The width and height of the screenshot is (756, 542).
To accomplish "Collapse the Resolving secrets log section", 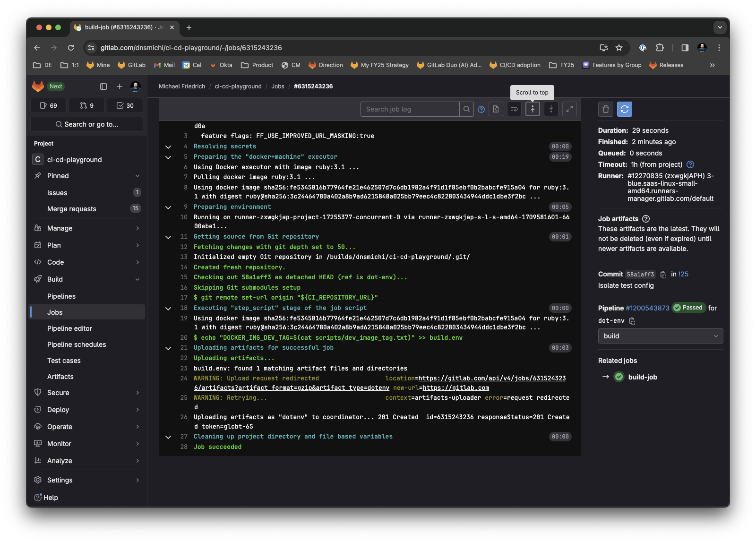I will point(168,146).
